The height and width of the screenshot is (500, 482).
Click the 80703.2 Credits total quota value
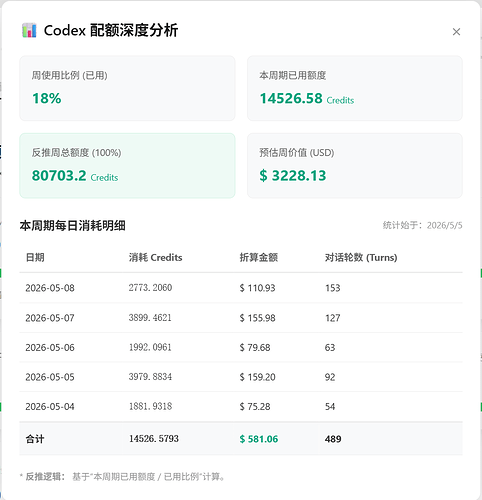click(75, 176)
